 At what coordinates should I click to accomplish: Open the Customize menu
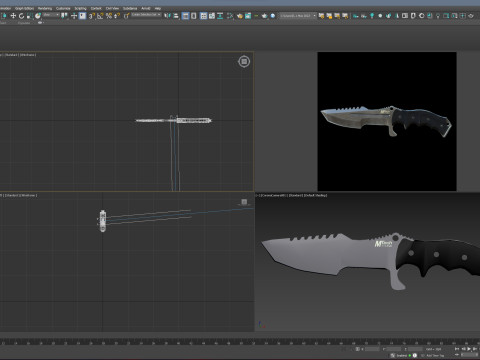[63, 8]
